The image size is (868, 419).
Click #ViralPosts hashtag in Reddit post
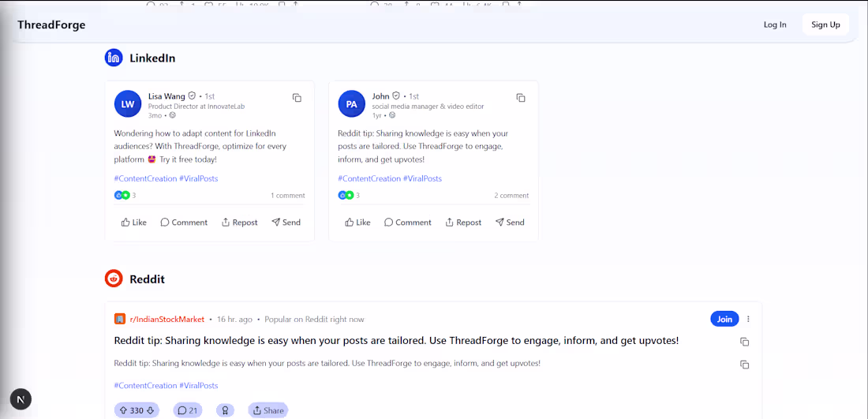(x=198, y=386)
